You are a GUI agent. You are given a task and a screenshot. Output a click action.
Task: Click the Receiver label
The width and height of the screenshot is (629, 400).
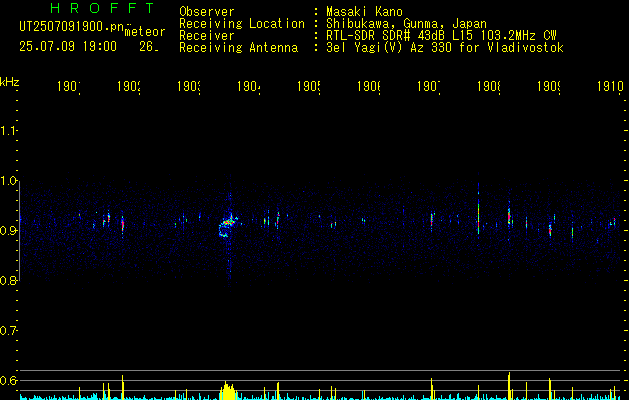click(207, 36)
